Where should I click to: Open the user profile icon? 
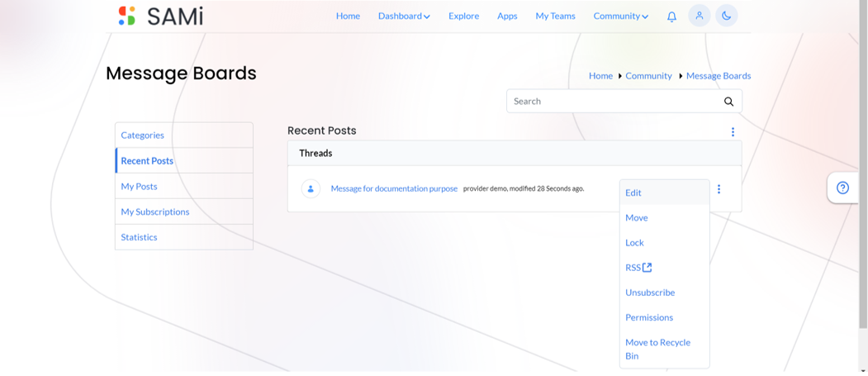[x=700, y=16]
